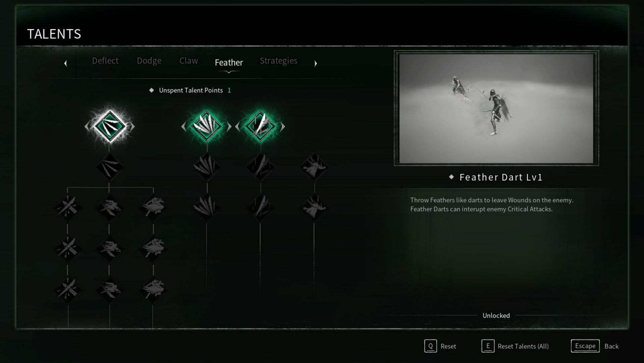Click the left navigation arrow
The height and width of the screenshot is (363, 644).
(65, 62)
